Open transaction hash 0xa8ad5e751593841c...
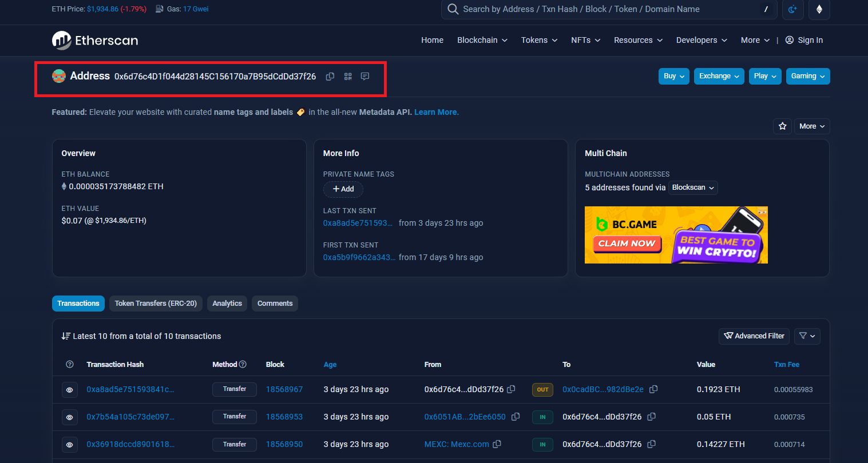The width and height of the screenshot is (868, 463). (130, 389)
